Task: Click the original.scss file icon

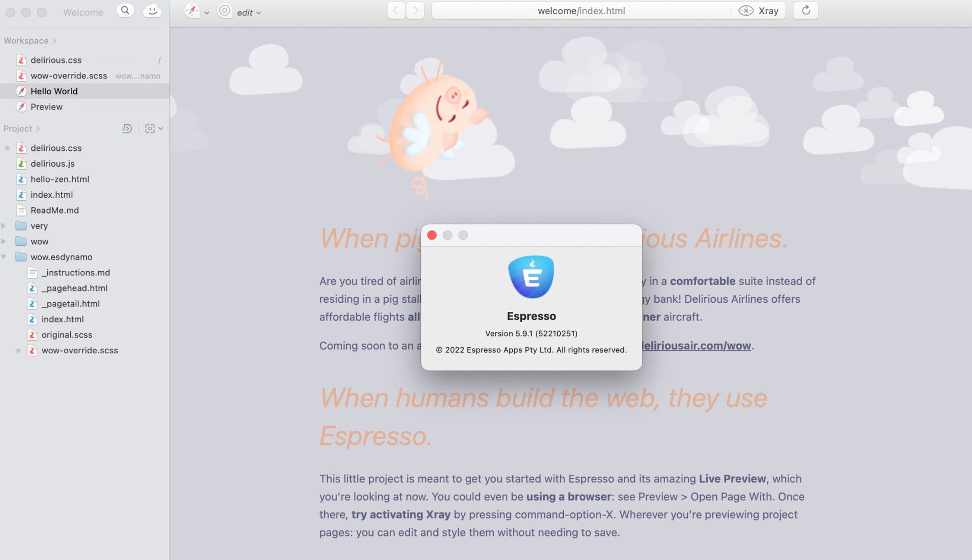Action: 32,335
